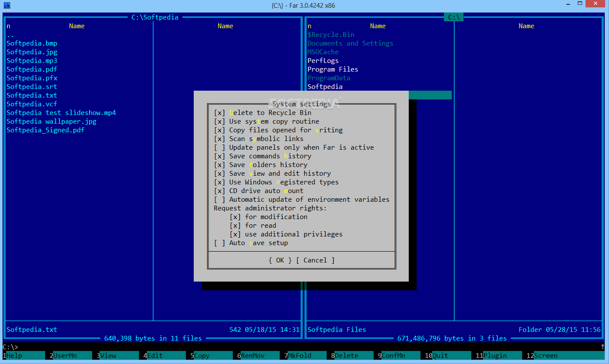Select Documents and Settings folder
This screenshot has width=609, height=364.
click(350, 43)
